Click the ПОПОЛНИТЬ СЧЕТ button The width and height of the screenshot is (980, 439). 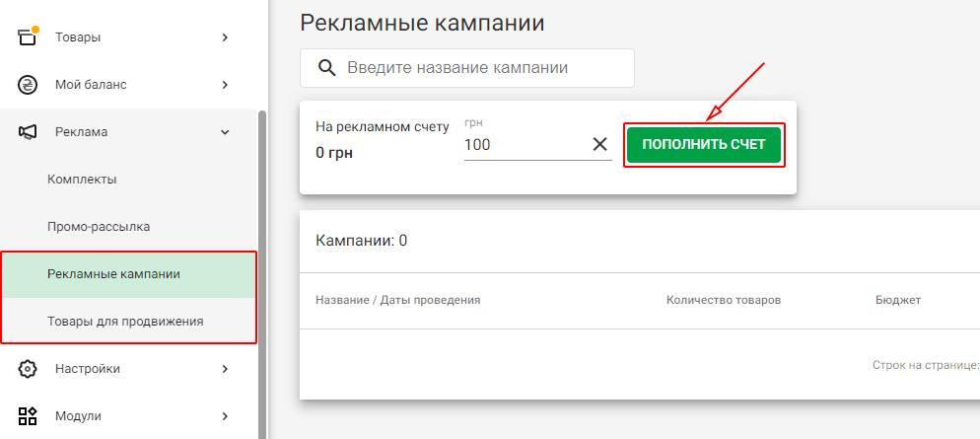click(704, 144)
